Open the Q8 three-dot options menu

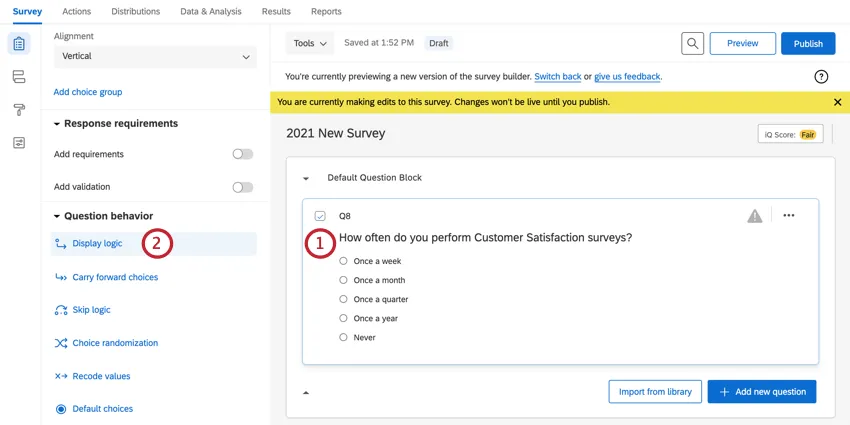(x=789, y=216)
